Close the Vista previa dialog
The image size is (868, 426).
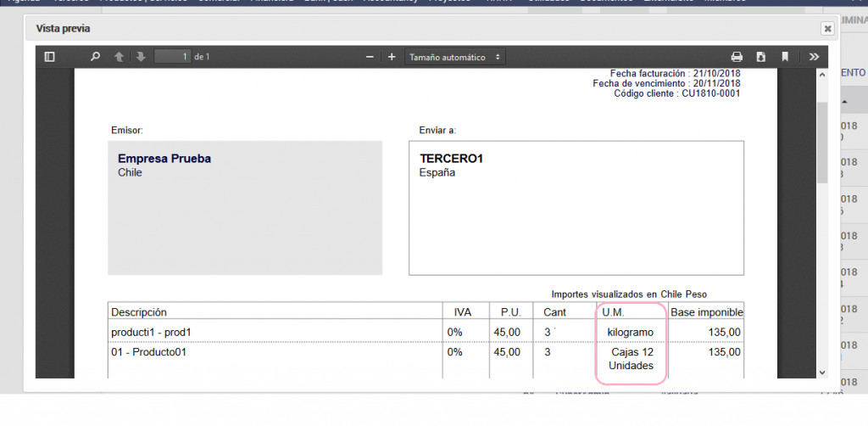[827, 29]
